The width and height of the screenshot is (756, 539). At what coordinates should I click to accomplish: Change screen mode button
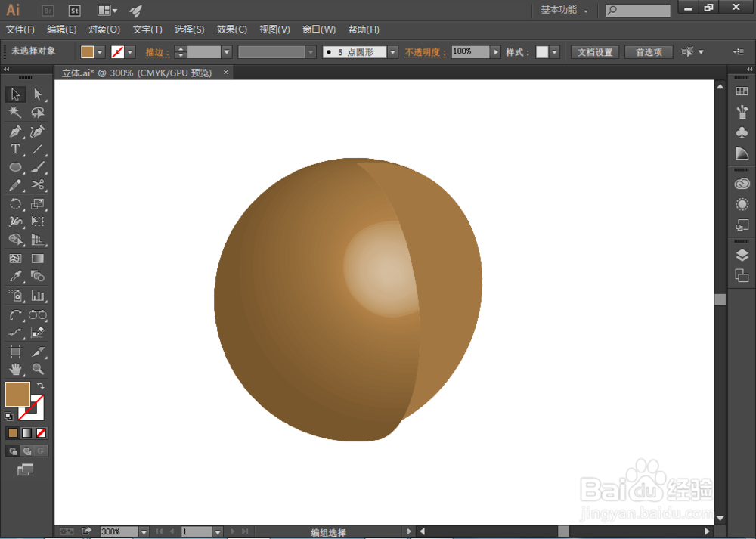pyautogui.click(x=26, y=469)
